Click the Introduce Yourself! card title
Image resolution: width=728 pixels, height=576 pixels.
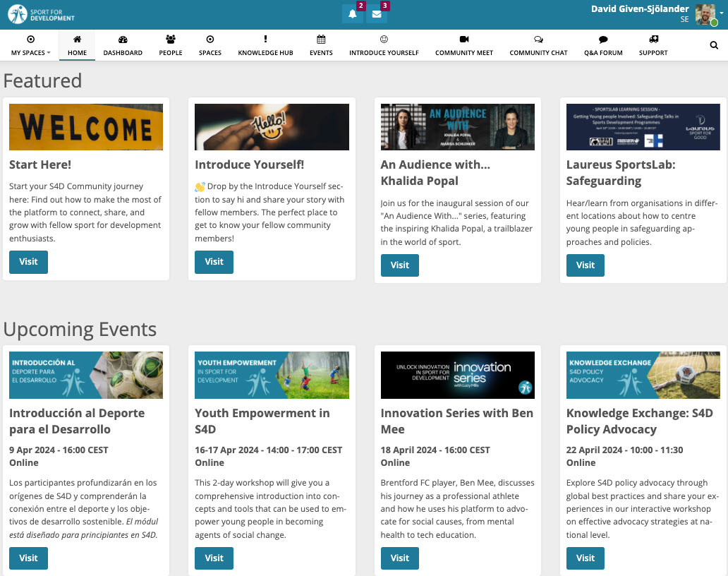pyautogui.click(x=249, y=164)
